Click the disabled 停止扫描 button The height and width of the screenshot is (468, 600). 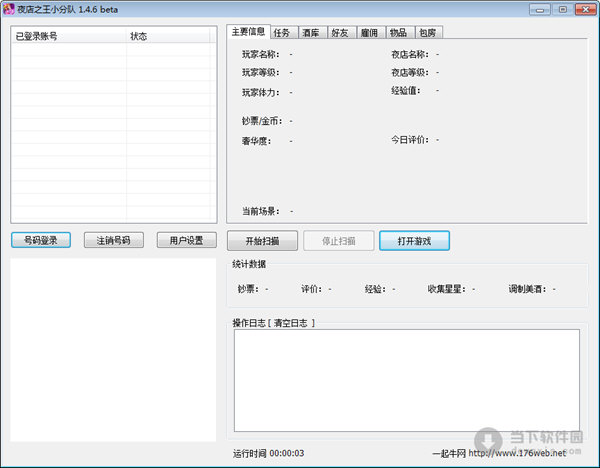coord(339,241)
